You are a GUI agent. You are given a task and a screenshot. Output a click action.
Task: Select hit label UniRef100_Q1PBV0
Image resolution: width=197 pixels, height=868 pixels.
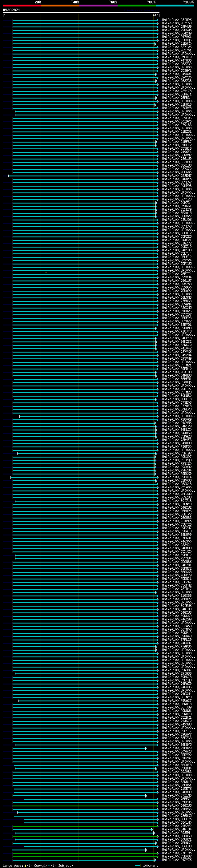click(x=177, y=748)
